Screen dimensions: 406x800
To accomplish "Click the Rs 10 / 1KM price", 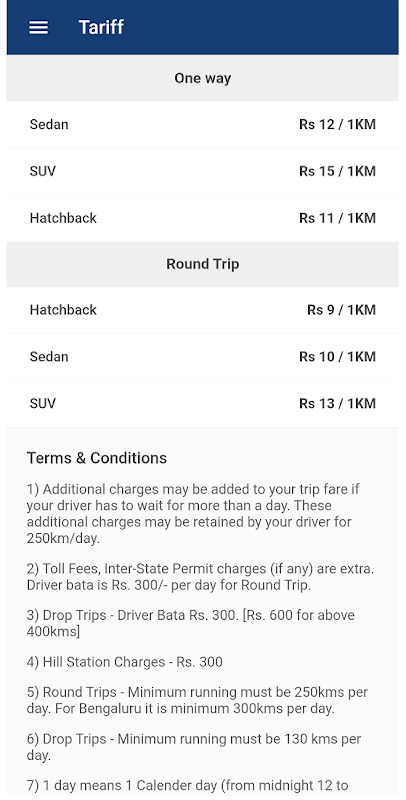I will point(337,357).
